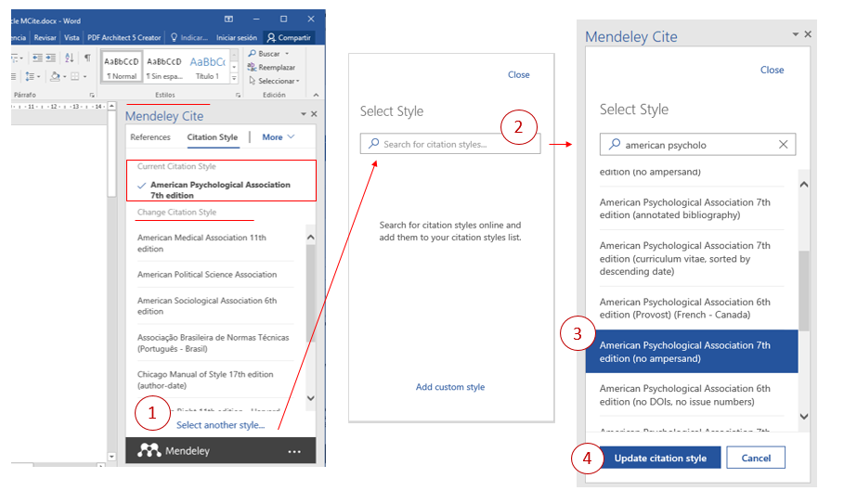Screen dimensions: 844x504
Task: Click Iniciar sesión in the Word title area
Action: click(x=236, y=38)
